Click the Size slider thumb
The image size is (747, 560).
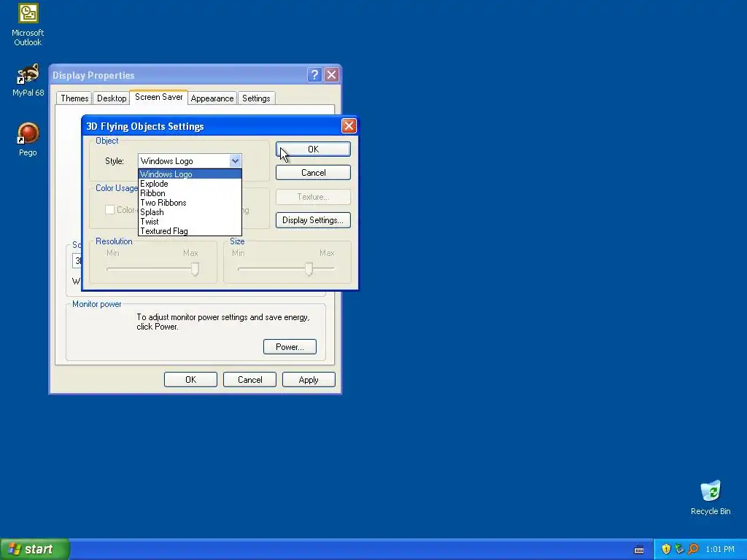click(309, 269)
